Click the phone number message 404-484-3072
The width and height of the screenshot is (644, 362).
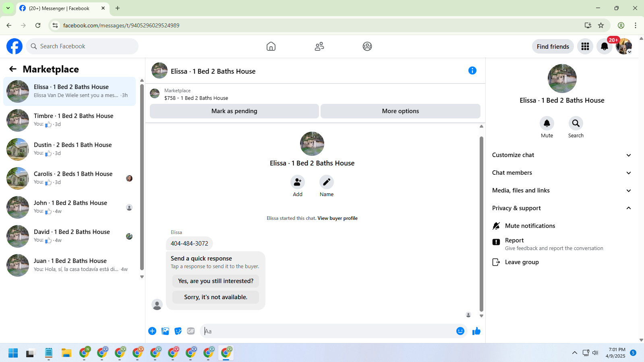(x=189, y=244)
